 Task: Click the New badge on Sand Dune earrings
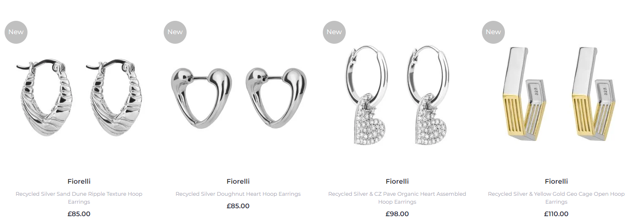tap(16, 32)
